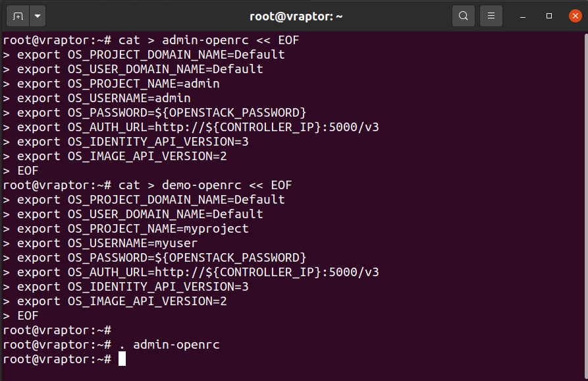588x381 pixels.
Task: Expand the new tab dropdown arrow
Action: click(38, 16)
